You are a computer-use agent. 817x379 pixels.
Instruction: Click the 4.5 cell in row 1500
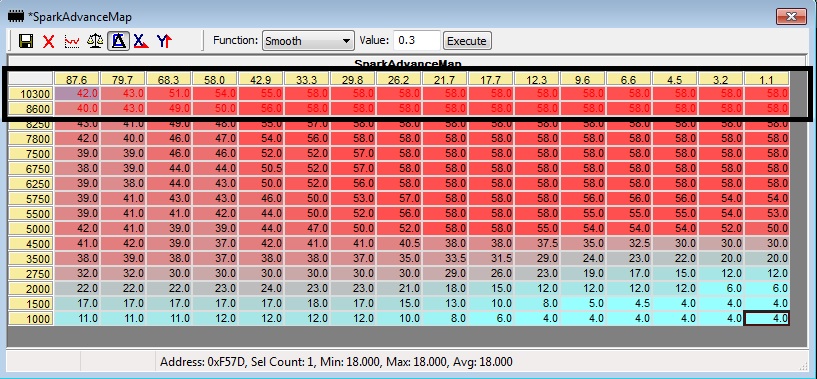click(x=629, y=304)
